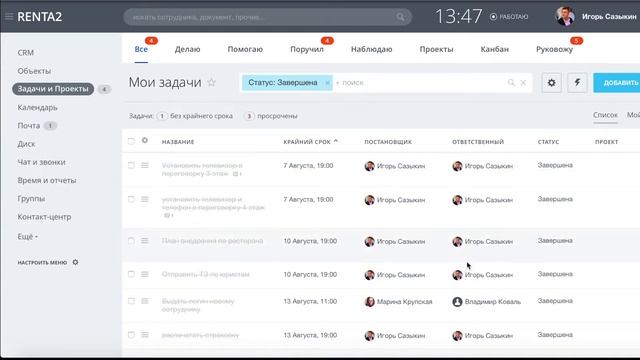Switch to the Делаю tab
The height and width of the screenshot is (360, 640).
point(187,49)
